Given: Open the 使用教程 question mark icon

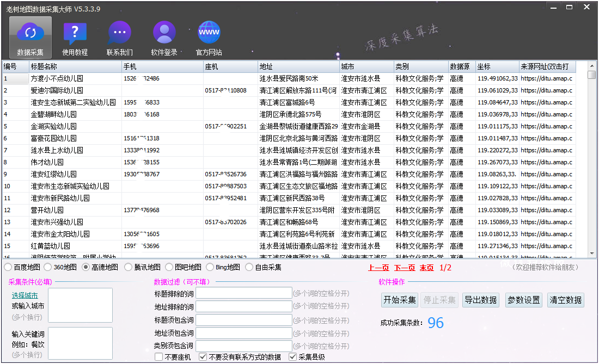Looking at the screenshot, I should pos(75,33).
